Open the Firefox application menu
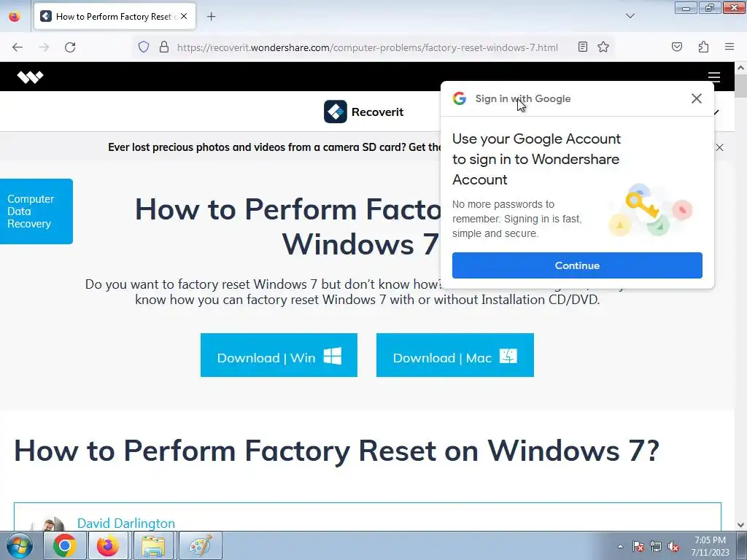The height and width of the screenshot is (560, 747). [x=729, y=47]
